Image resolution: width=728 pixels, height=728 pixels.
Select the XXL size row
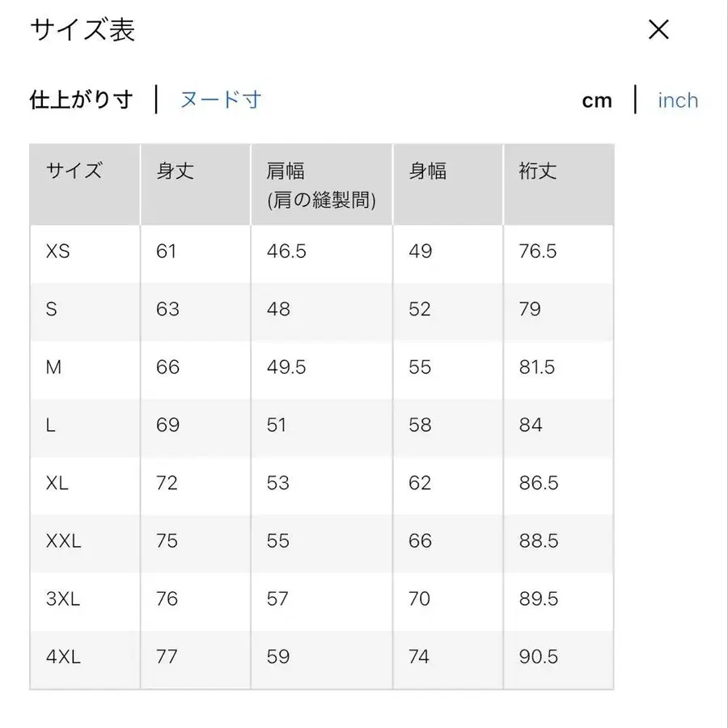pos(63,542)
